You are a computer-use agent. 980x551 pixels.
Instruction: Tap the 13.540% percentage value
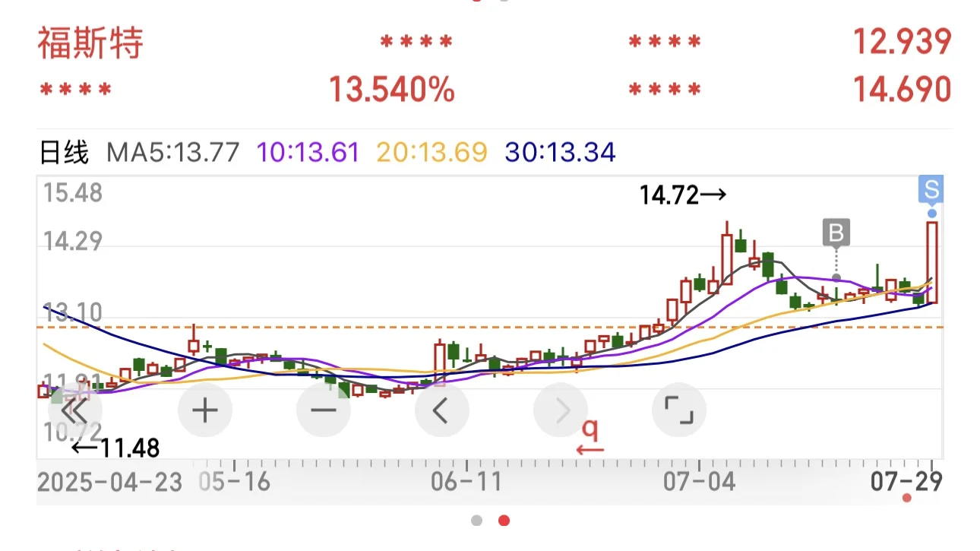[x=392, y=90]
